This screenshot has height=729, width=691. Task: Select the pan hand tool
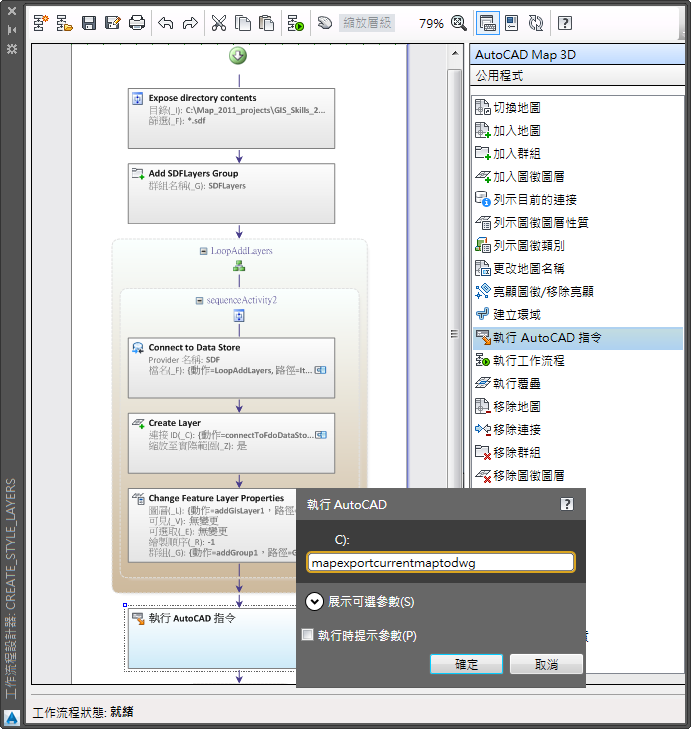[x=325, y=23]
